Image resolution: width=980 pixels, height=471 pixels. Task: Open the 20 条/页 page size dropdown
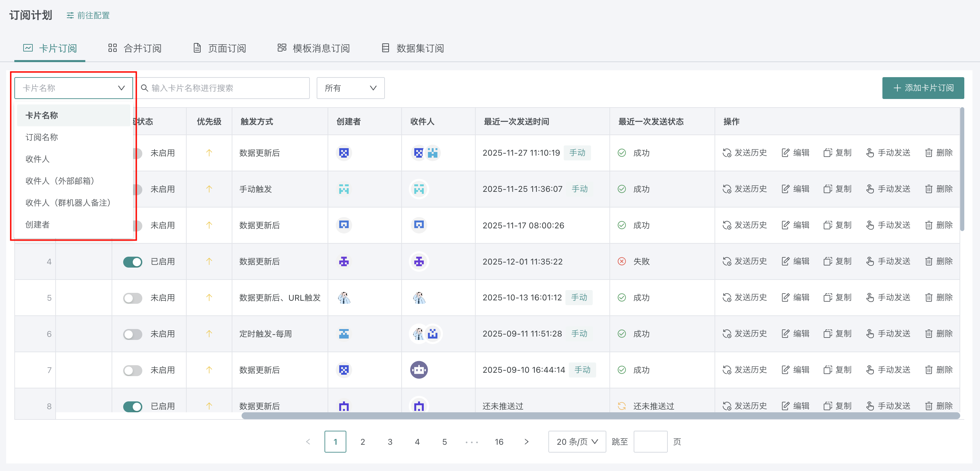coord(577,442)
